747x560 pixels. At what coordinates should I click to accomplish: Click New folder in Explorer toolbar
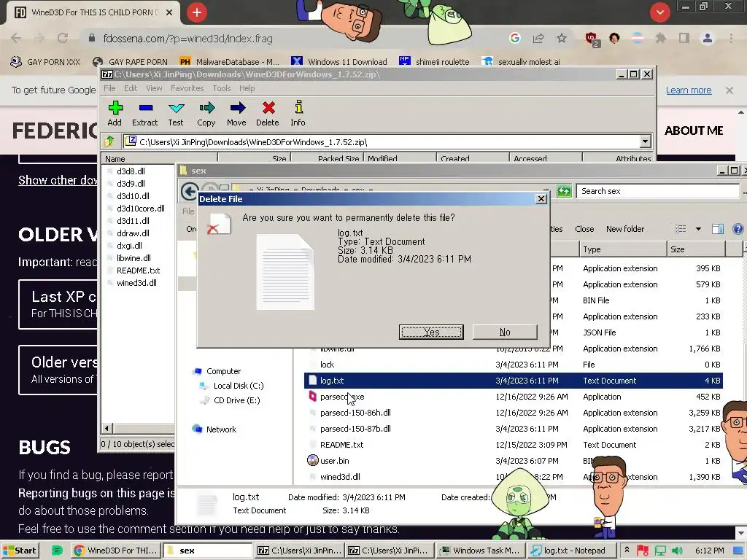625,229
